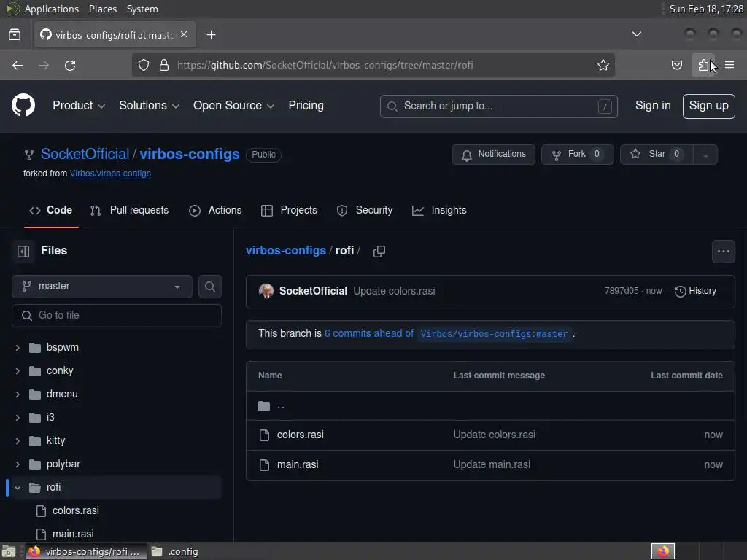The width and height of the screenshot is (747, 560).
Task: Switch to the .config taskbar window
Action: pos(174,551)
